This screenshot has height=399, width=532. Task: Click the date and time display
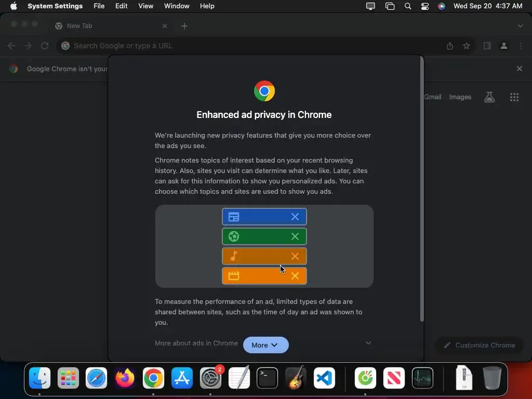pyautogui.click(x=488, y=6)
